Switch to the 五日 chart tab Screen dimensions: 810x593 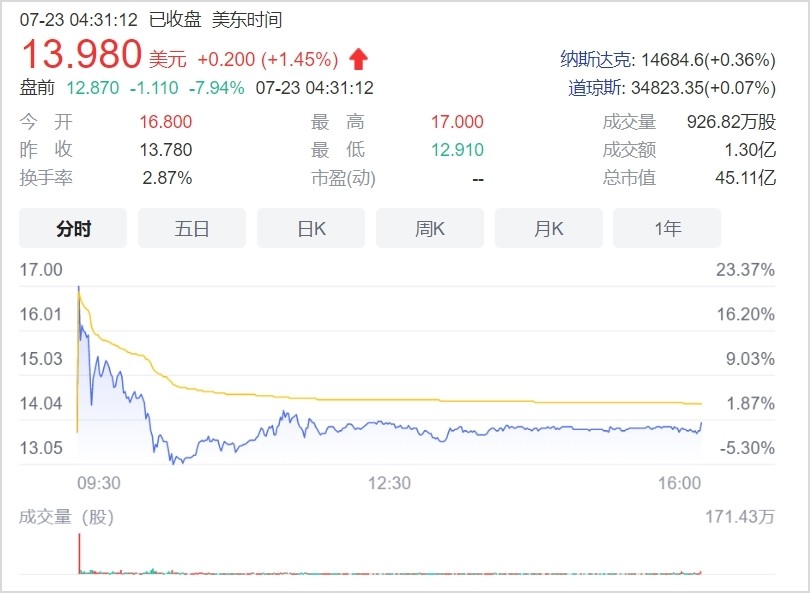click(192, 229)
